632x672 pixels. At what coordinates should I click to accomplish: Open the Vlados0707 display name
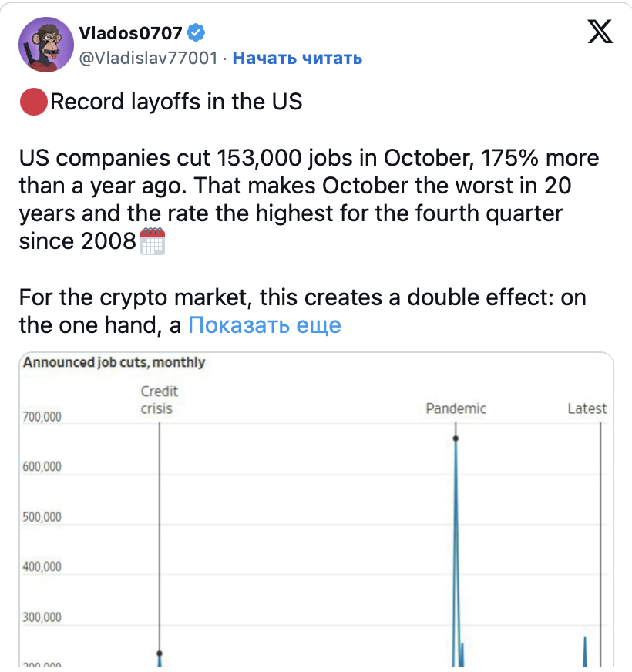(131, 33)
